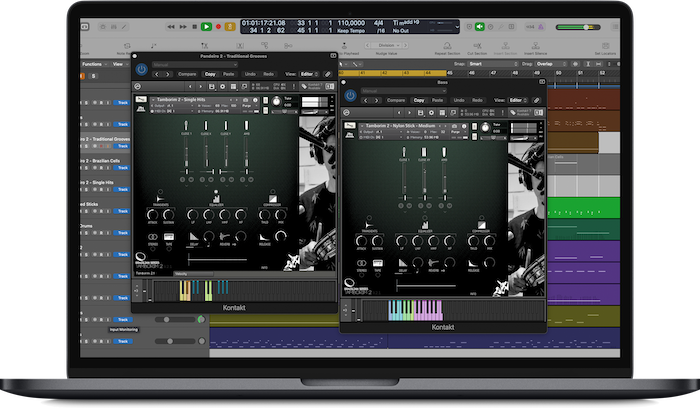Image resolution: width=700 pixels, height=408 pixels.
Task: Click the Set Locators toolbar icon
Action: pos(605,46)
